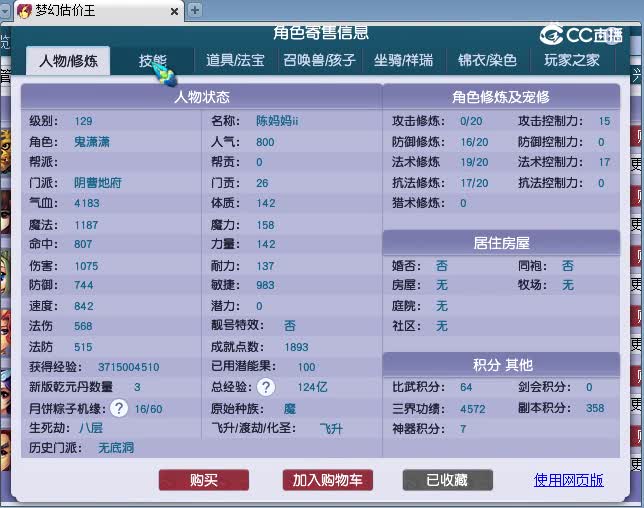Click the 伤害 value 1075
This screenshot has height=508, width=644.
(x=86, y=266)
